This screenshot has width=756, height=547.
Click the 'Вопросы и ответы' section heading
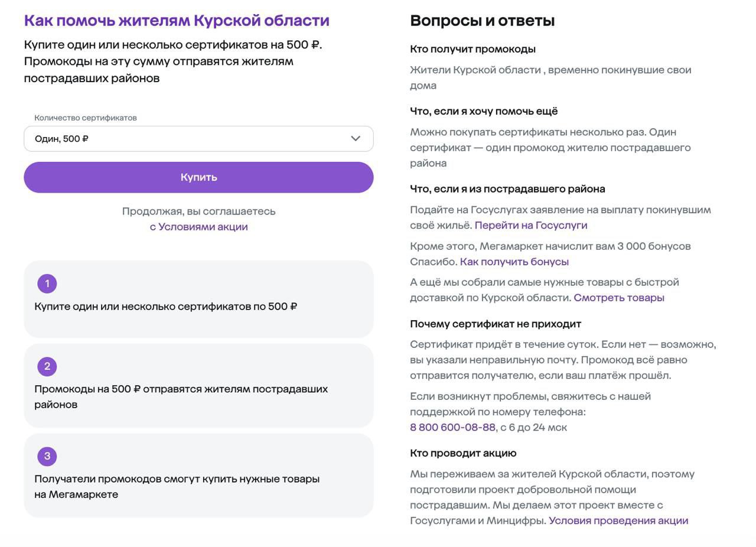(x=482, y=21)
